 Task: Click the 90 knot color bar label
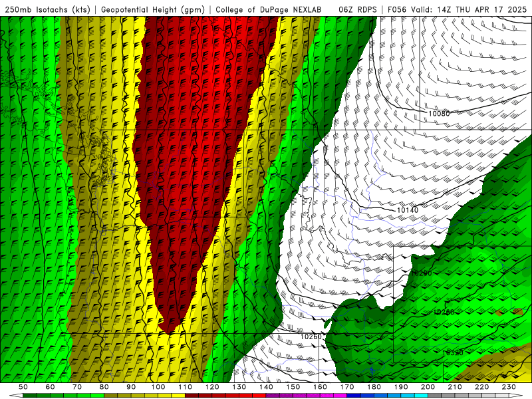click(131, 387)
